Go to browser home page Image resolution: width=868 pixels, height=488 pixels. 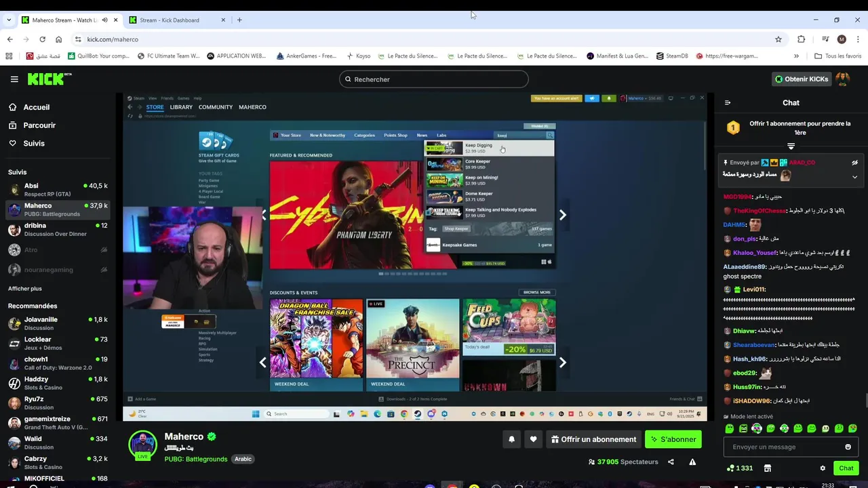click(x=58, y=39)
